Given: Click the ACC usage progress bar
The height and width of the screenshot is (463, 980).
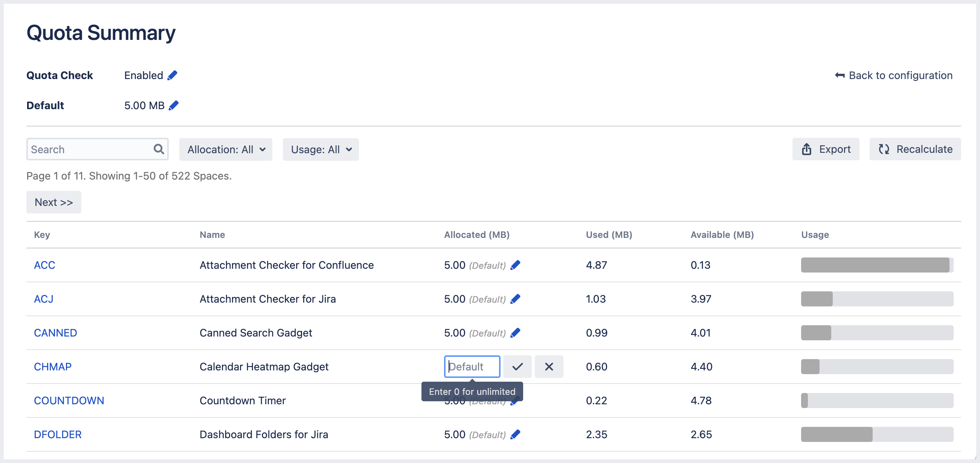Looking at the screenshot, I should coord(876,265).
